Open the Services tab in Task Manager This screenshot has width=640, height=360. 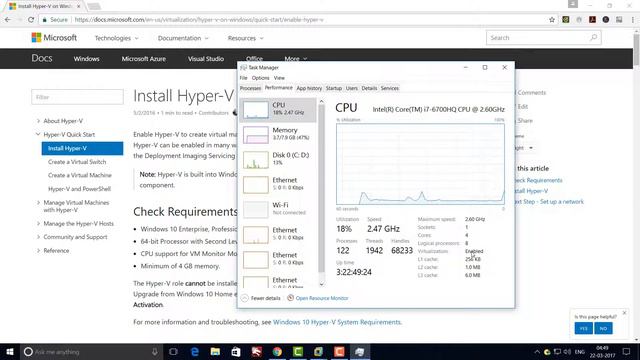[x=389, y=88]
